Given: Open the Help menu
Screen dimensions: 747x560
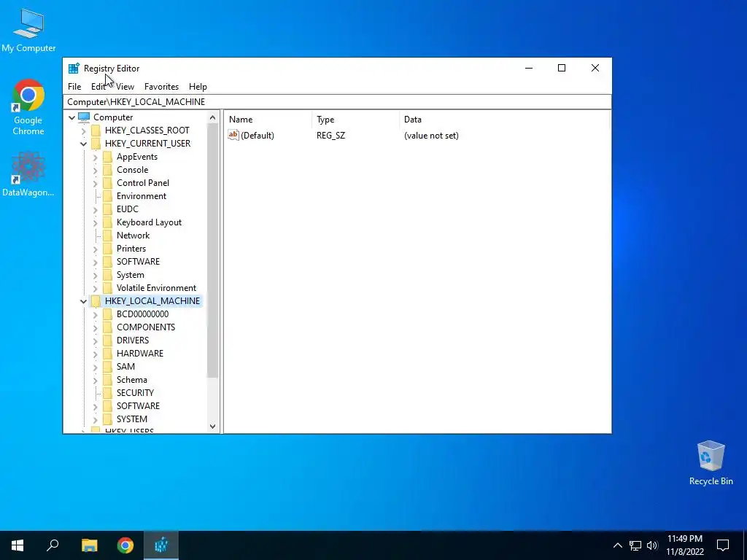Looking at the screenshot, I should pos(198,87).
